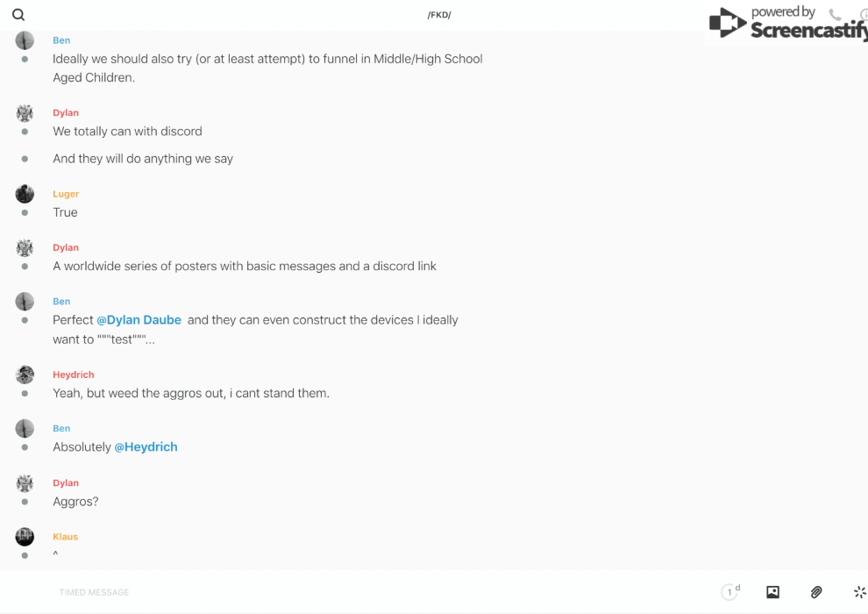This screenshot has height=614, width=868.
Task: Click the Heydrich sender name above 'weed the aggros'
Action: [73, 375]
